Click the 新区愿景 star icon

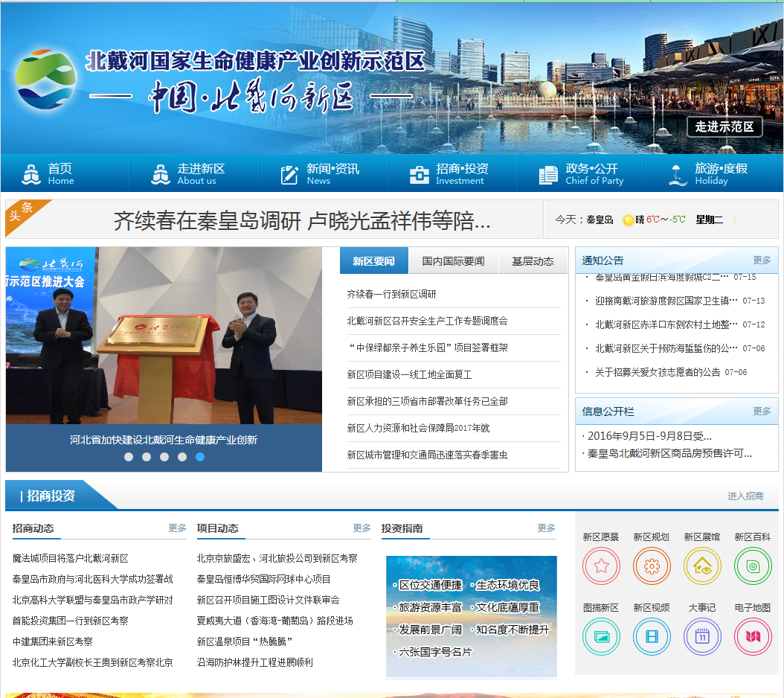601,566
